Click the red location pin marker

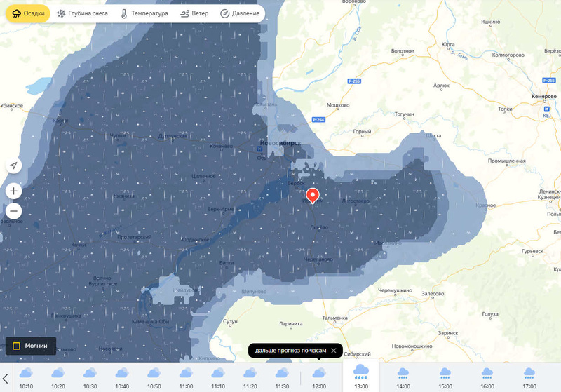[313, 196]
